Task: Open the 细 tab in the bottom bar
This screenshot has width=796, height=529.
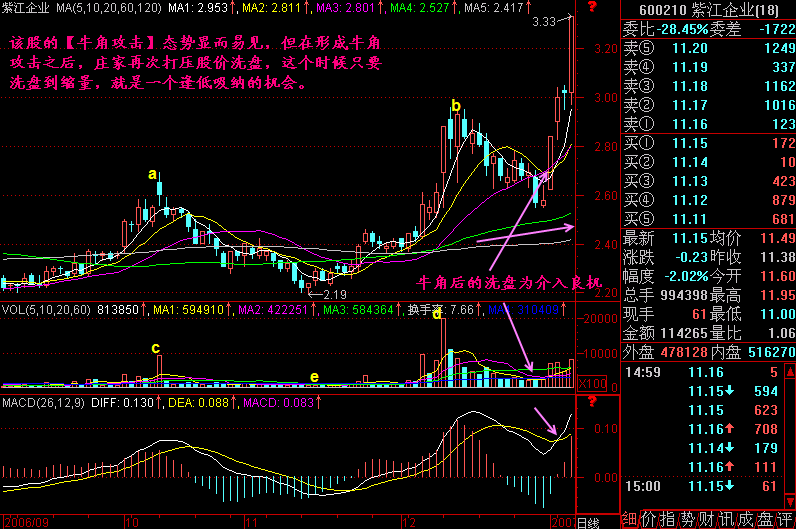Action: pyautogui.click(x=628, y=519)
